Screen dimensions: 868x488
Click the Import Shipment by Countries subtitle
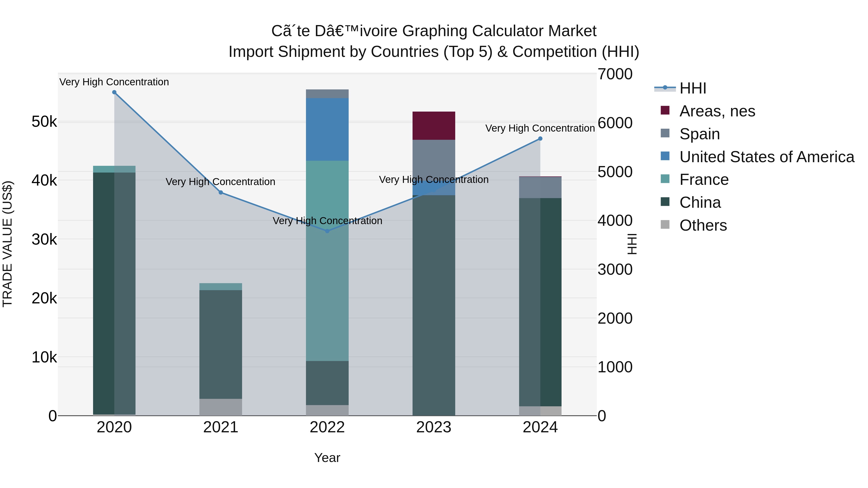coord(434,52)
